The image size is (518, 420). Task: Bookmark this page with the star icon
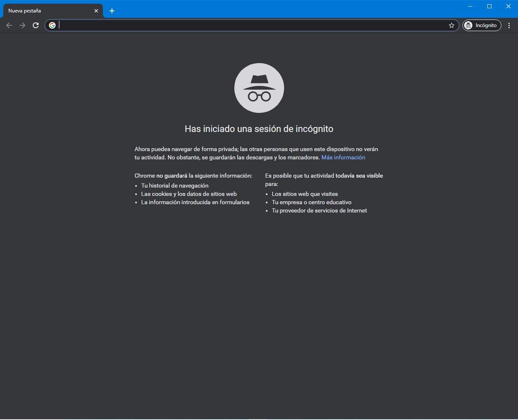[452, 25]
